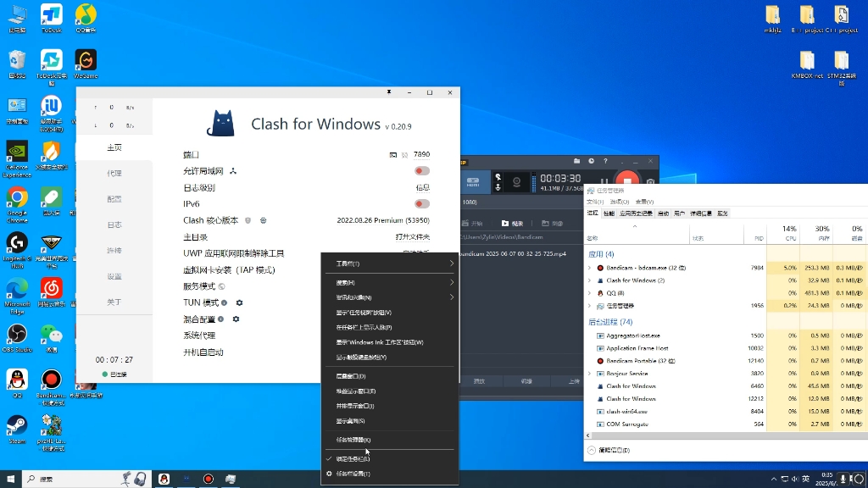Select the bandicam 2025-06-07 mp4 file
This screenshot has width=868, height=488.
point(514,254)
